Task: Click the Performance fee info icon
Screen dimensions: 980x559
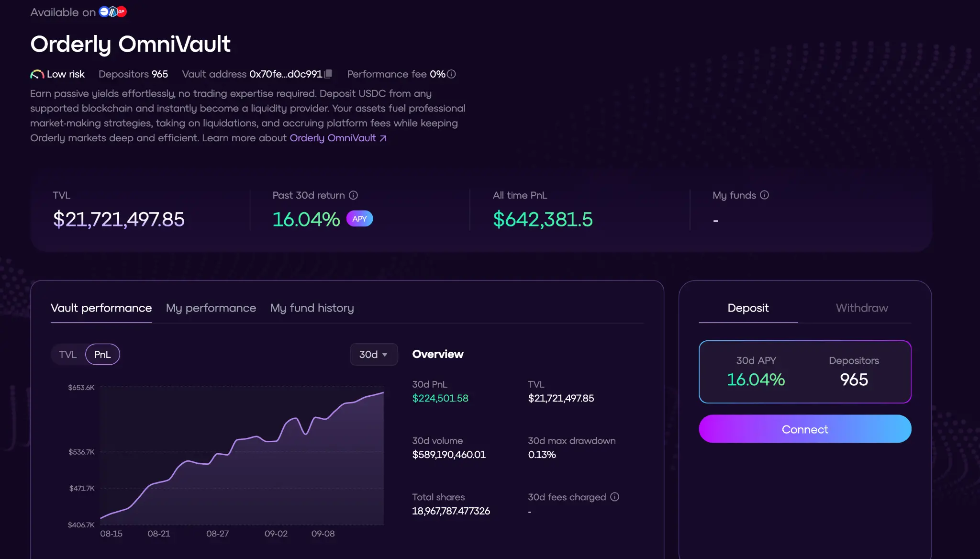Action: 451,74
